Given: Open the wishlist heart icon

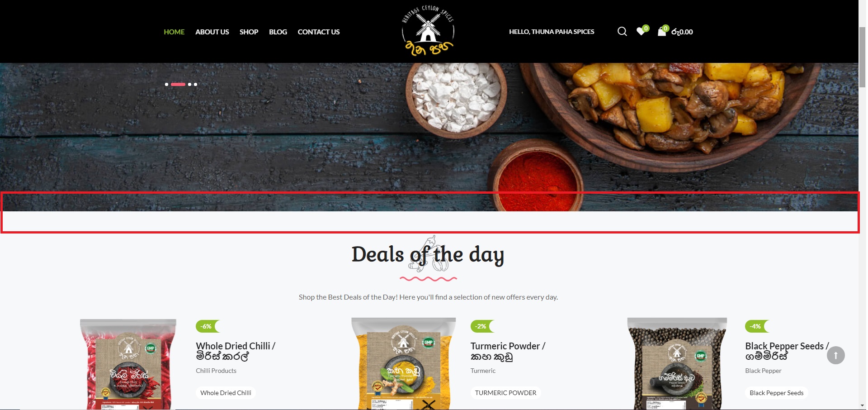Looking at the screenshot, I should 641,31.
